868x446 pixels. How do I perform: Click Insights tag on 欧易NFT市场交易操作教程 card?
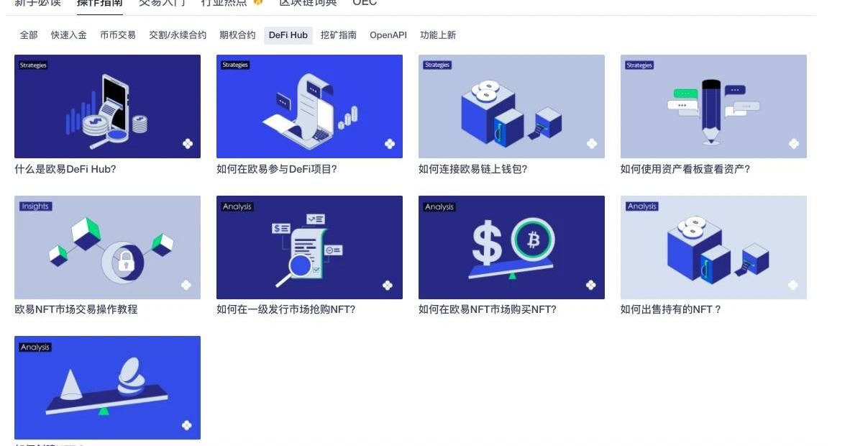pos(35,206)
